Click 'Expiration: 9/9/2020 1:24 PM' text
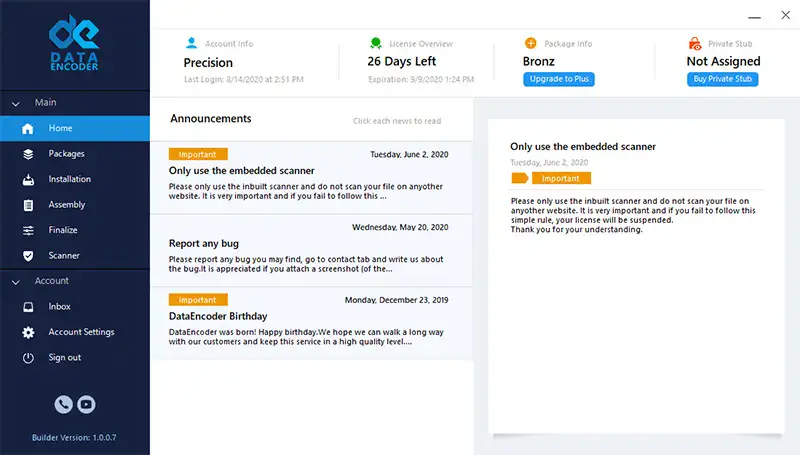800x455 pixels. coord(421,80)
